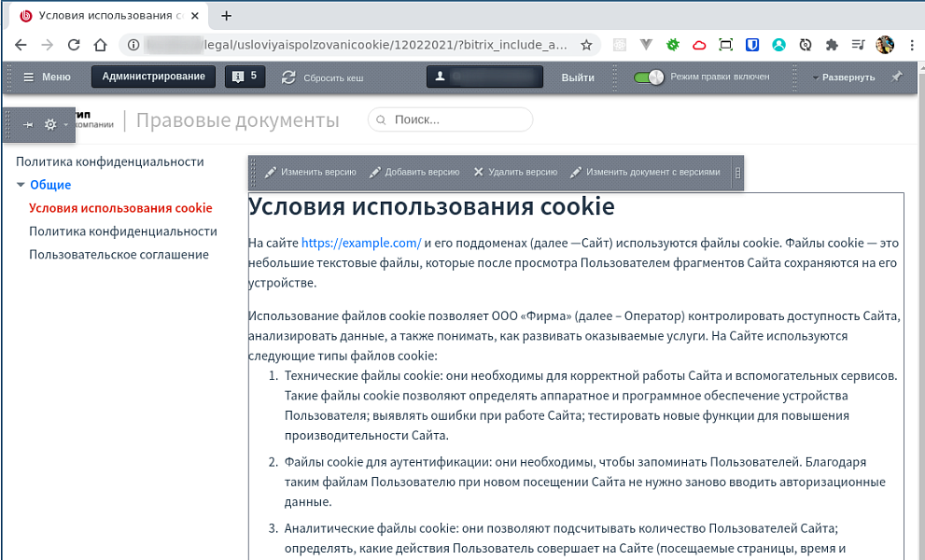Click the pin icon in the sidebar panel
The height and width of the screenshot is (560, 925).
pos(26,123)
